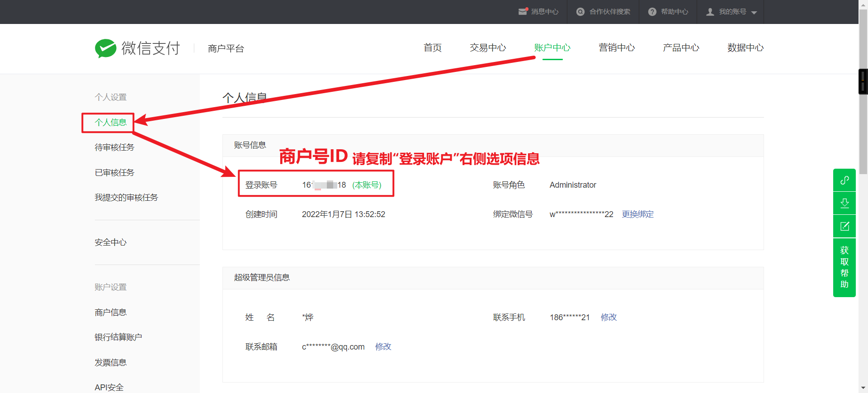This screenshot has width=868, height=393.
Task: Click 修改 next to 联系邮箱
Action: click(383, 347)
